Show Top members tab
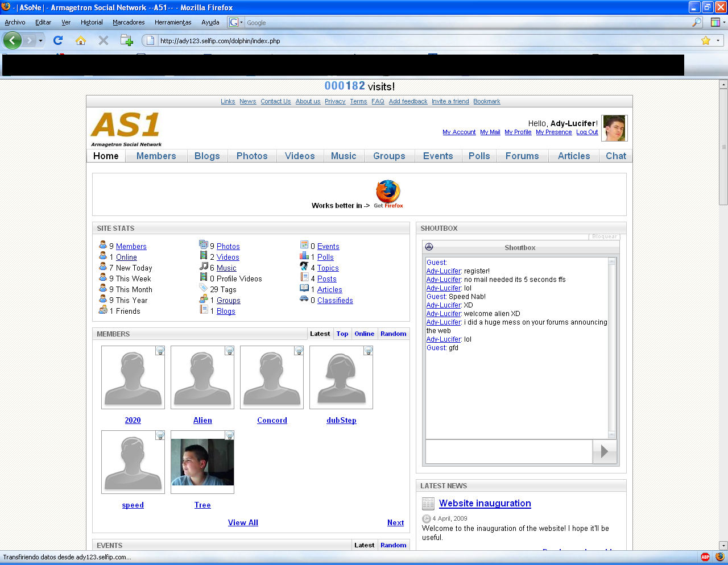This screenshot has height=565, width=728. point(342,334)
